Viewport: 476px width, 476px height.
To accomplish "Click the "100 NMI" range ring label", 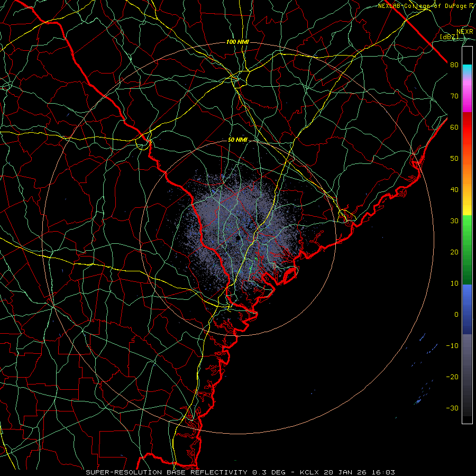I will (x=237, y=42).
